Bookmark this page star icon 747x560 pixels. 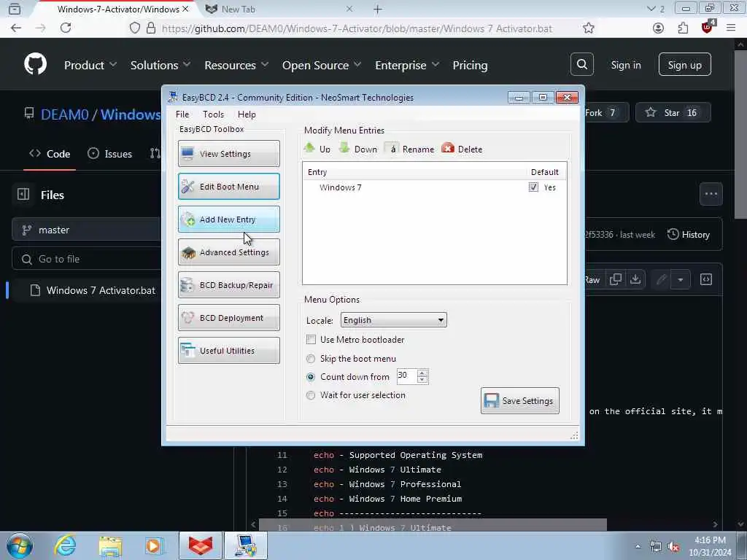click(589, 28)
